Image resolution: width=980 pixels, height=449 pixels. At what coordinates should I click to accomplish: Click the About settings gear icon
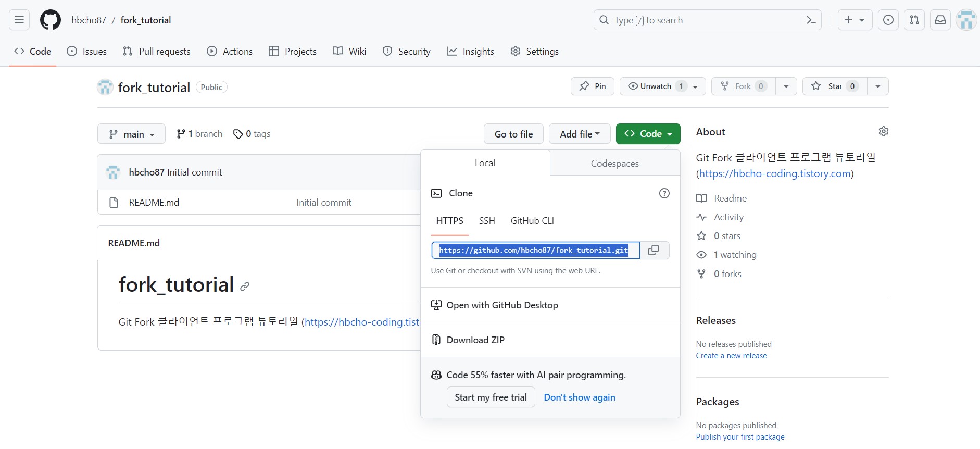(884, 131)
